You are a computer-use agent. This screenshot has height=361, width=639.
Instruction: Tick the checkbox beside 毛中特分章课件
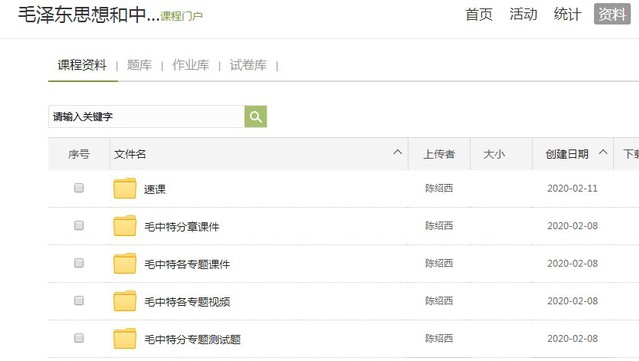(x=79, y=225)
